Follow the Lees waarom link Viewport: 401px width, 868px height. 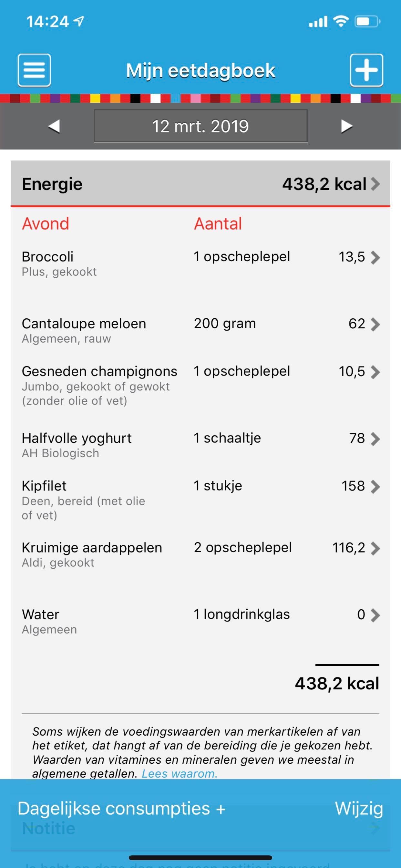pyautogui.click(x=179, y=774)
